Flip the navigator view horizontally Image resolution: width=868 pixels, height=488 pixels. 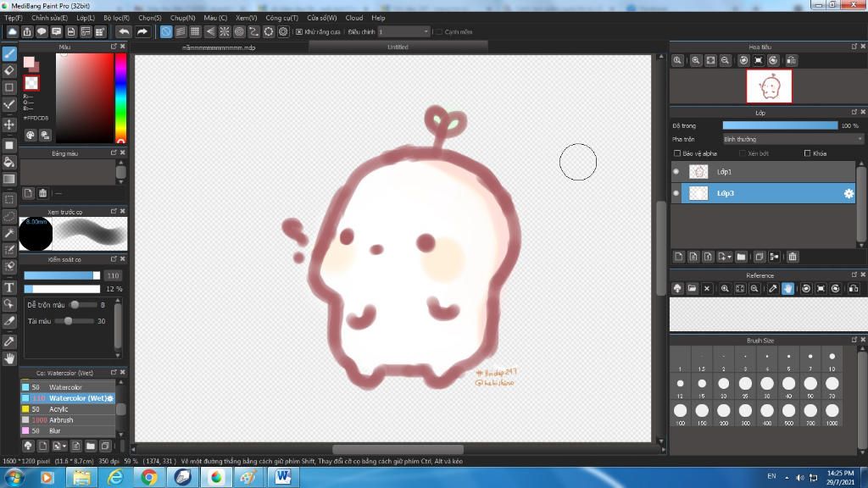point(792,60)
